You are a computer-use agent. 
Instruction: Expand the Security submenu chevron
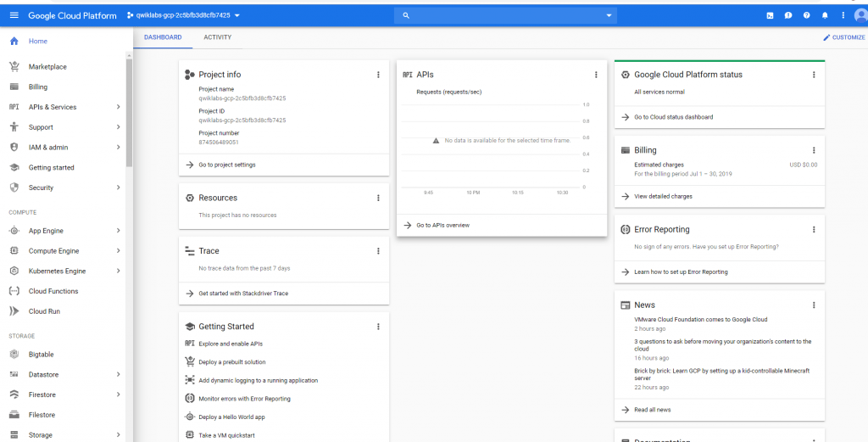pos(118,187)
